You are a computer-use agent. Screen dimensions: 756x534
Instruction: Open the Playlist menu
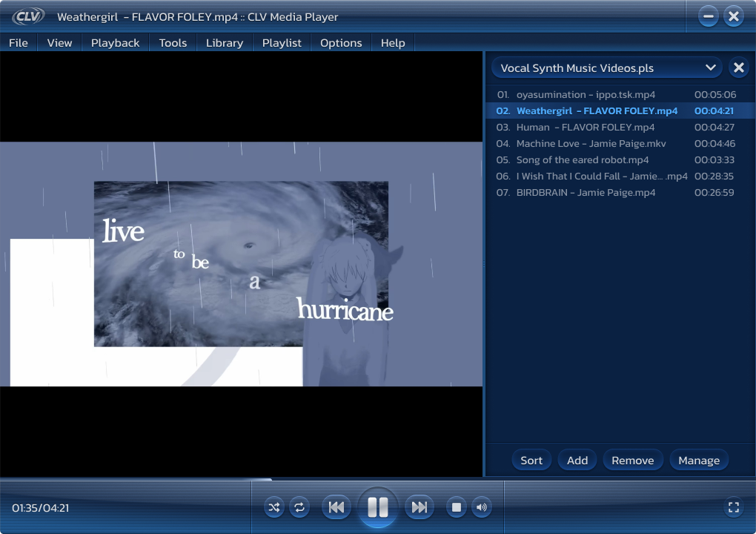[x=282, y=43]
